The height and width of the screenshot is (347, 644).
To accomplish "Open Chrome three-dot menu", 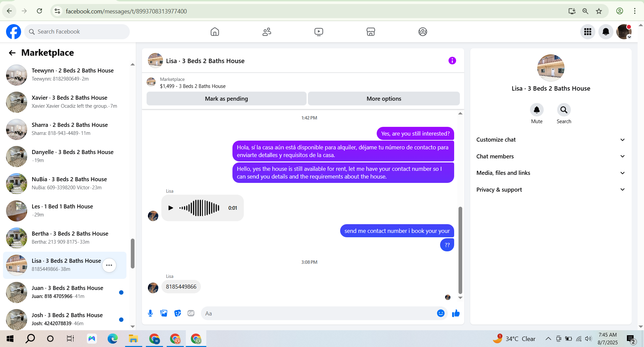I will click(635, 11).
